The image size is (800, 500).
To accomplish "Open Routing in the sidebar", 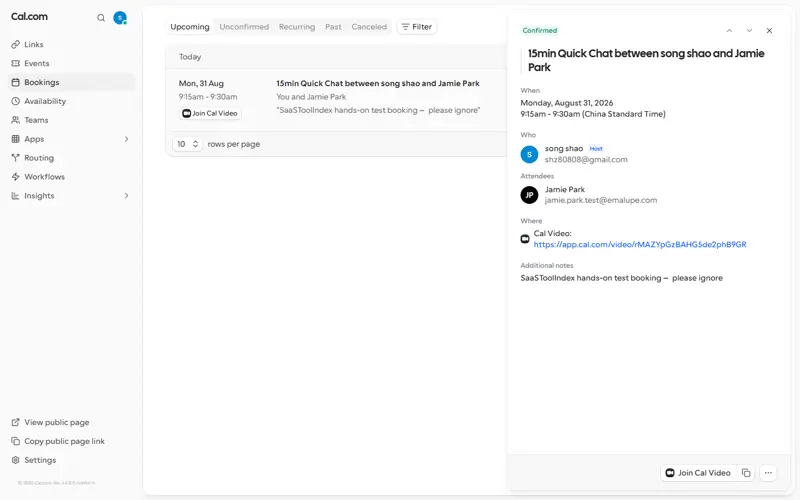I will point(71,158).
